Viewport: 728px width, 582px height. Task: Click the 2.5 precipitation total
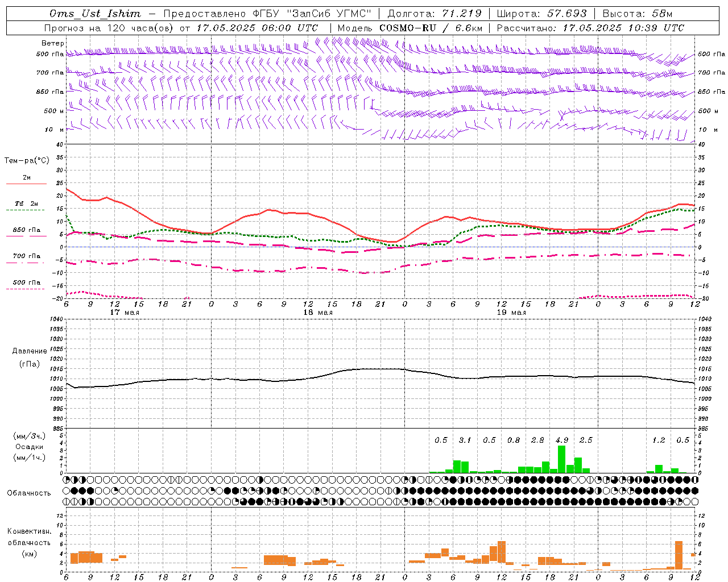pos(586,440)
